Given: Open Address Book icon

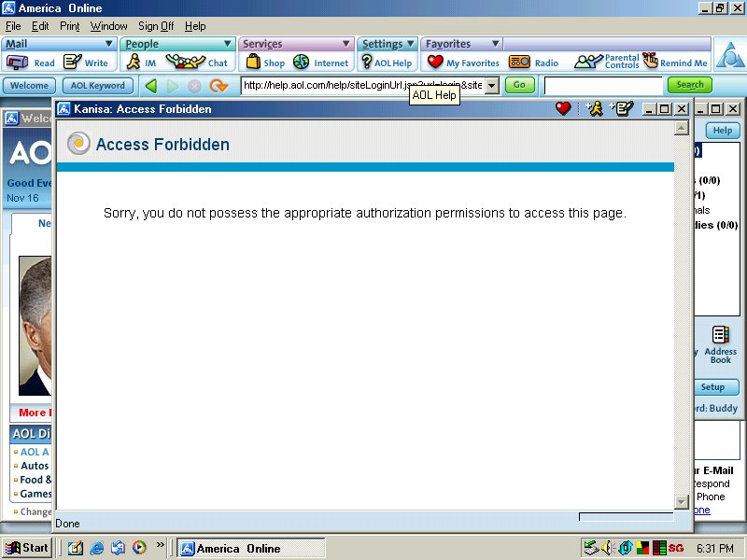Looking at the screenshot, I should (720, 335).
